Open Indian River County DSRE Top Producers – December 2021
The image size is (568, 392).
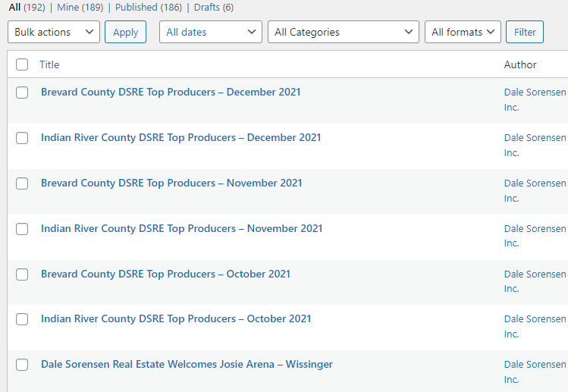180,138
